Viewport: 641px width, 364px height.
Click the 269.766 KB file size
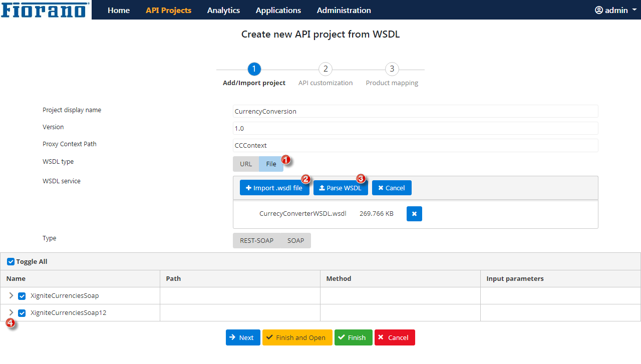(377, 214)
